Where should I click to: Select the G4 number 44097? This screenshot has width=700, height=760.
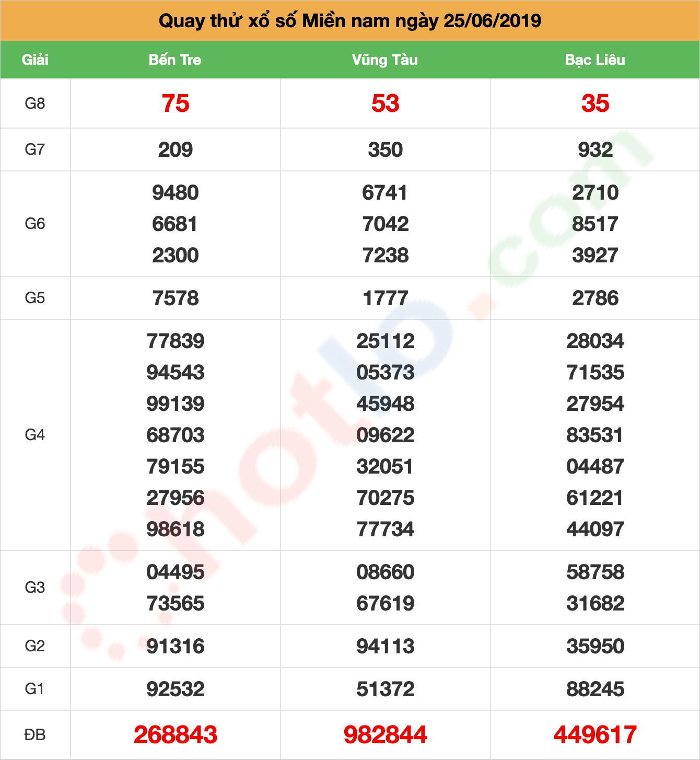coord(596,529)
